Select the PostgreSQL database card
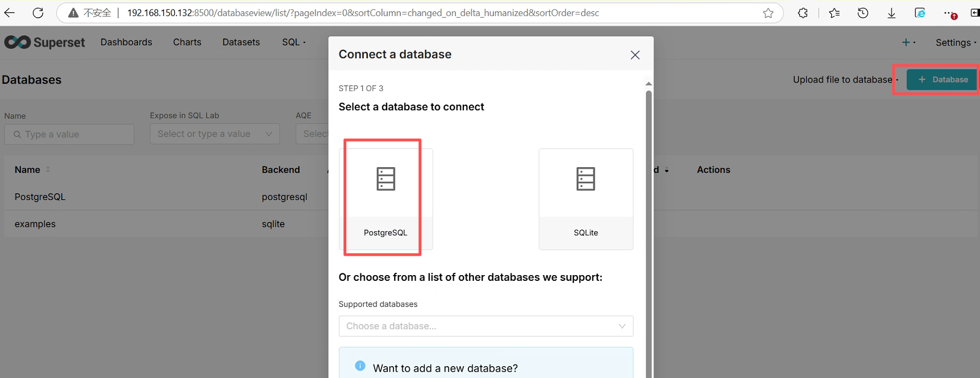 [x=386, y=199]
